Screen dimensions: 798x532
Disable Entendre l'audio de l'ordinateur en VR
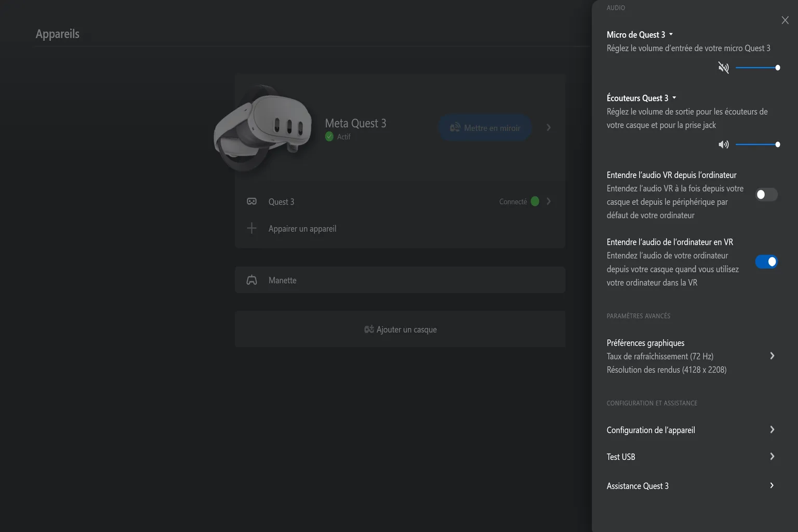(x=766, y=262)
